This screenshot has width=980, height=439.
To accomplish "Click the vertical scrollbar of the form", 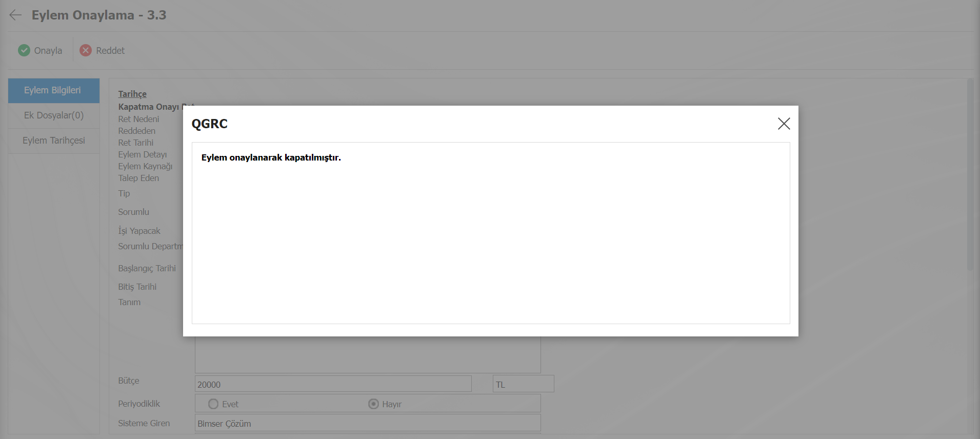I will click(x=970, y=174).
